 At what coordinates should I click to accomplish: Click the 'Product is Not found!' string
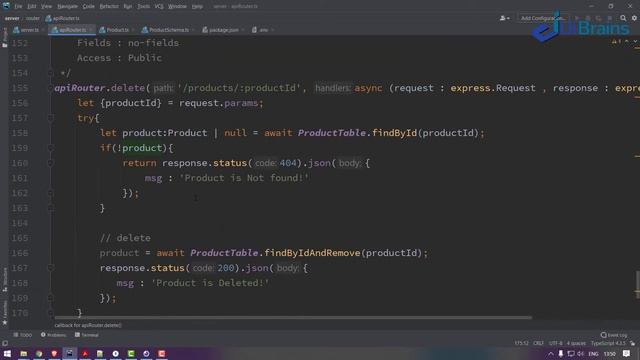point(244,178)
